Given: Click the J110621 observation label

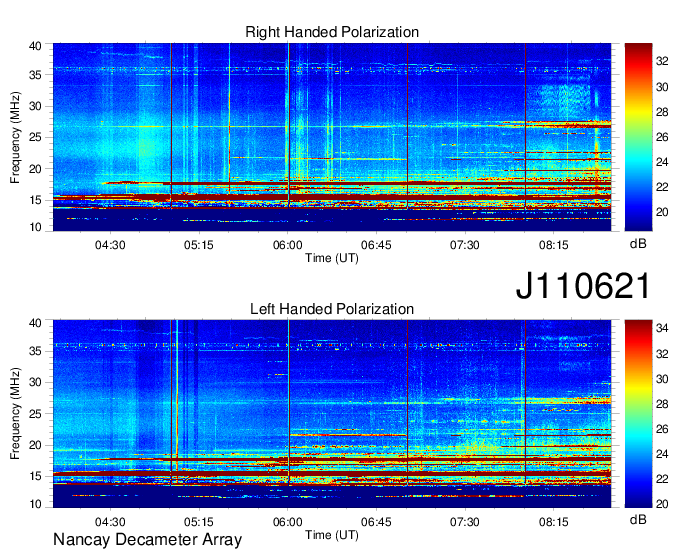Looking at the screenshot, I should 583,286.
